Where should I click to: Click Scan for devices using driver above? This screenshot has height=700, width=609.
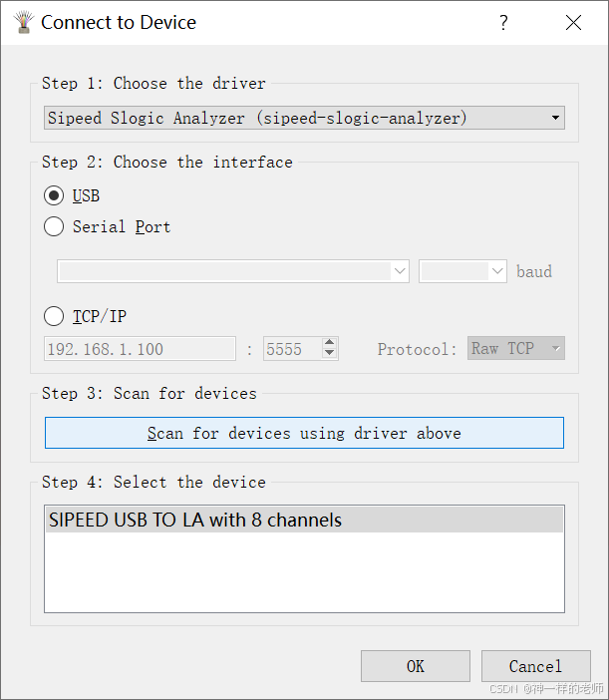[304, 433]
